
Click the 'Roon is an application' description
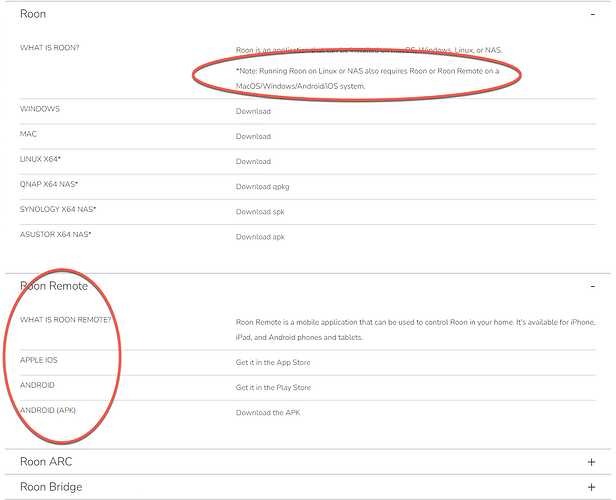click(x=369, y=50)
